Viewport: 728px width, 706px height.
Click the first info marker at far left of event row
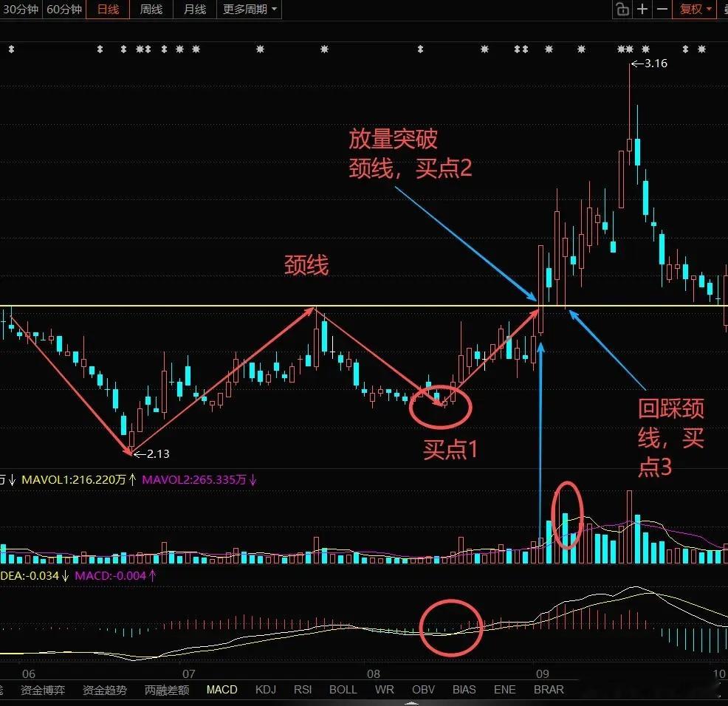tap(12, 49)
